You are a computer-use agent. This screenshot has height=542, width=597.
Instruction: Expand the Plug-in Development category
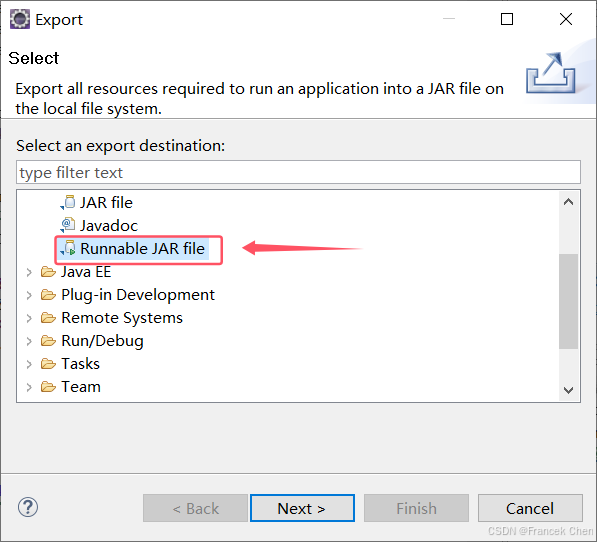(29, 295)
